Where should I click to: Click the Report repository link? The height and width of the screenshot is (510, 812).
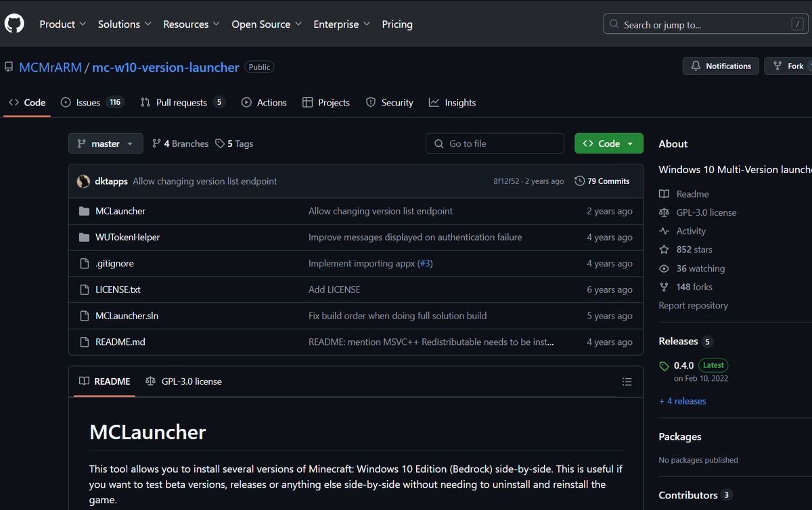[693, 306]
